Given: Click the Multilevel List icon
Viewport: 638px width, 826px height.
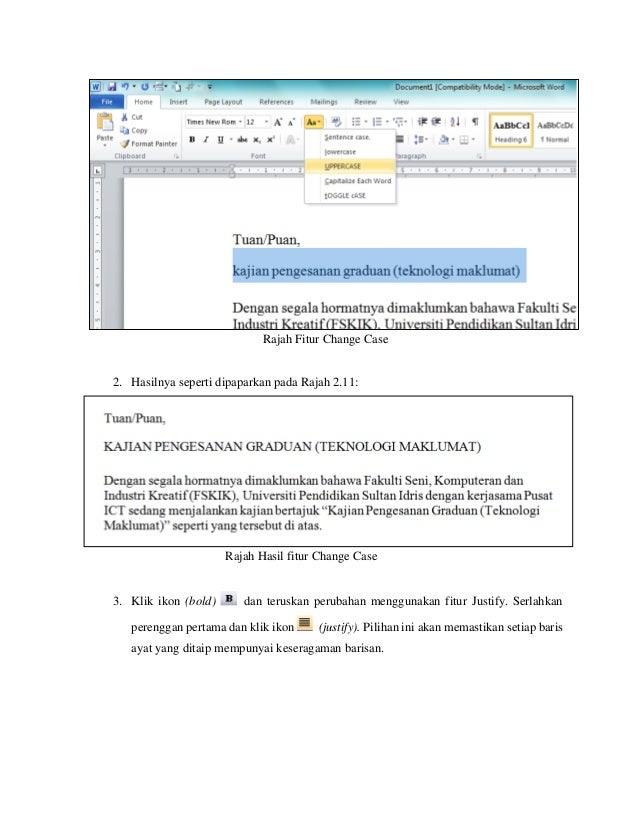Looking at the screenshot, I should 398,122.
